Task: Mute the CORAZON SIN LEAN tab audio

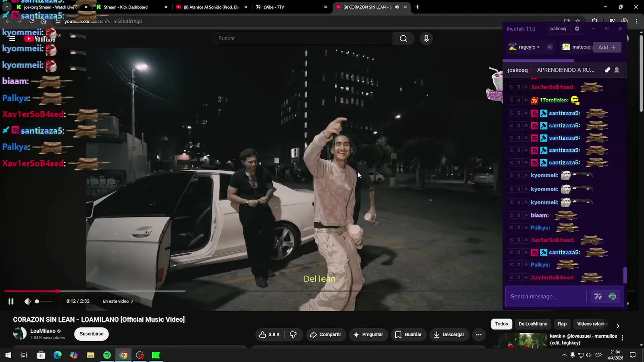Action: pos(397,7)
